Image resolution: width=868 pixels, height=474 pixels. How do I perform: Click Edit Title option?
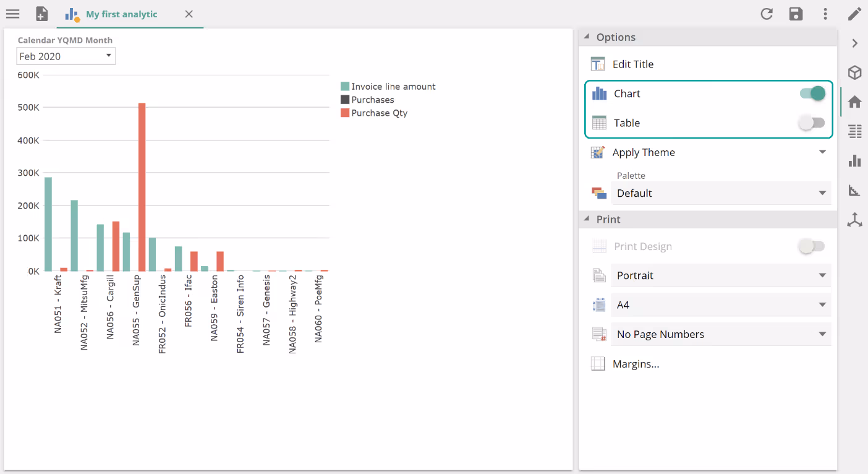(x=632, y=64)
